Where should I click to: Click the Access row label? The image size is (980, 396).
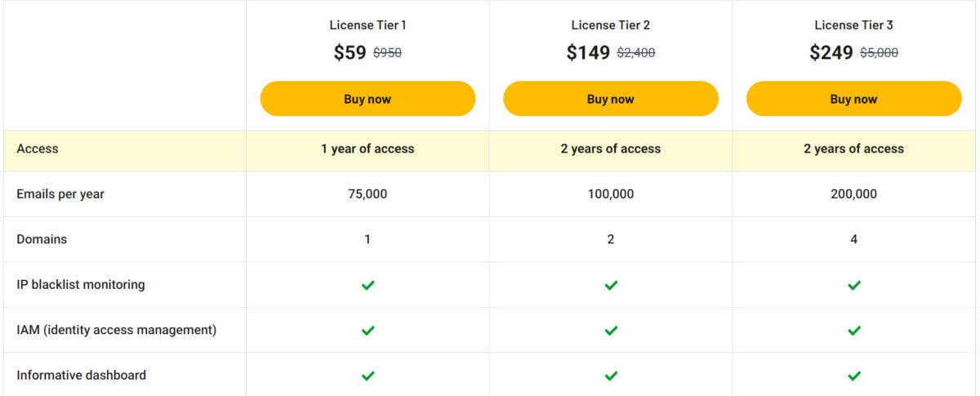click(x=38, y=149)
